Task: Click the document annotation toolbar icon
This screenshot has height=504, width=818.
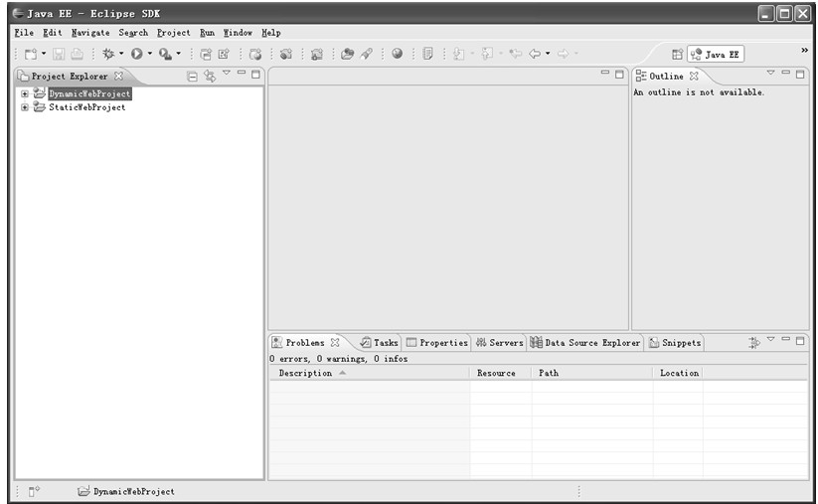Action: [427, 54]
